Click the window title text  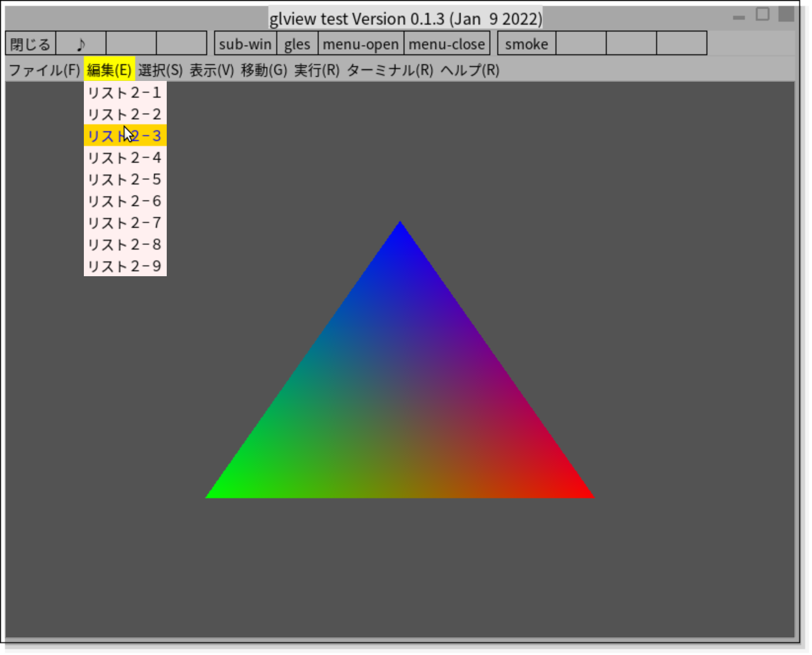point(405,19)
